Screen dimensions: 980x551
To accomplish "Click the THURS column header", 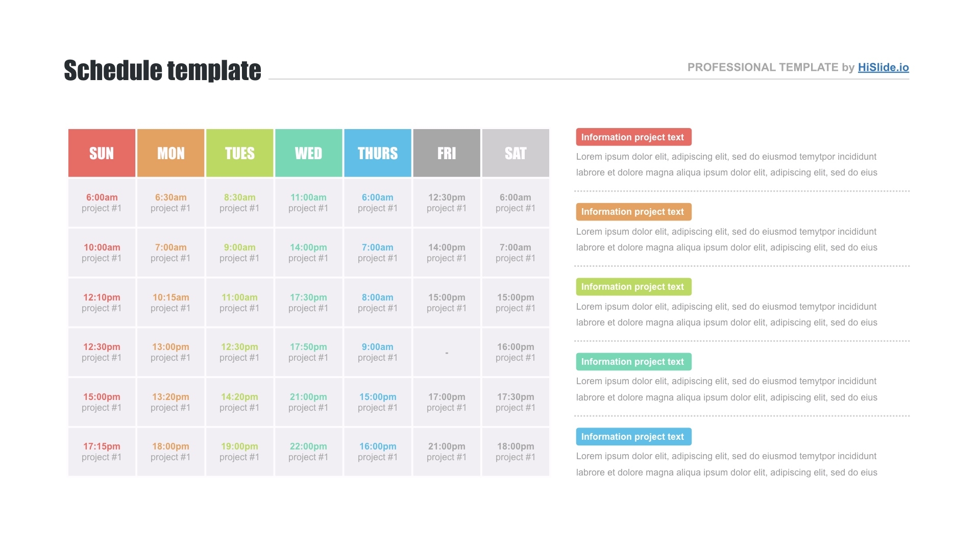I will pos(376,152).
